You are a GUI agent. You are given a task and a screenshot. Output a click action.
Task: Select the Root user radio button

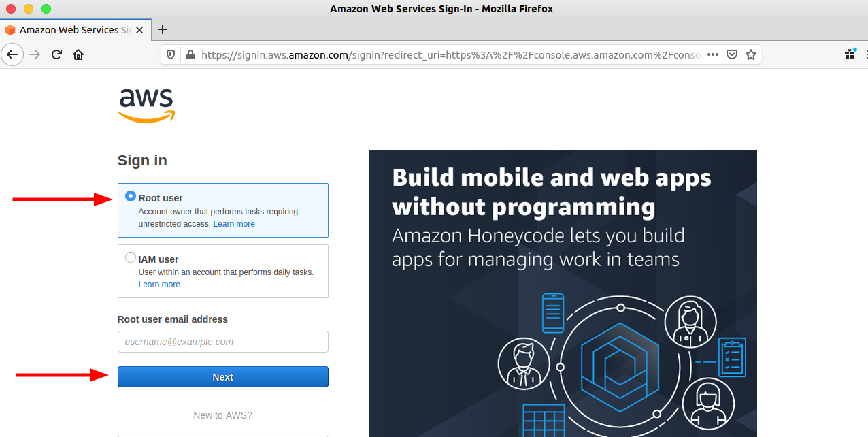tap(130, 196)
